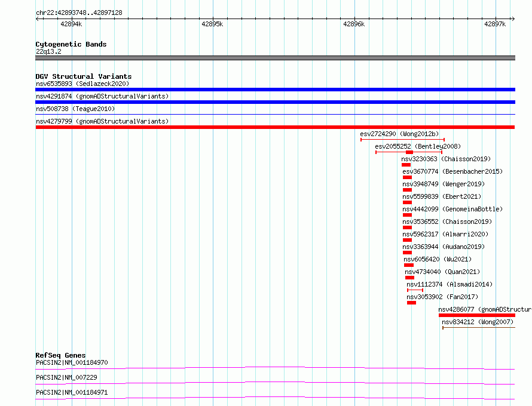
Task: Open nsv3948749 (Wenger2019) variant
Action: point(444,184)
